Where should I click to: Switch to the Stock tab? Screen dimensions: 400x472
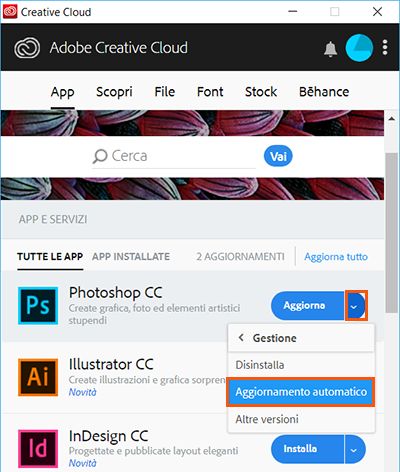tap(261, 92)
